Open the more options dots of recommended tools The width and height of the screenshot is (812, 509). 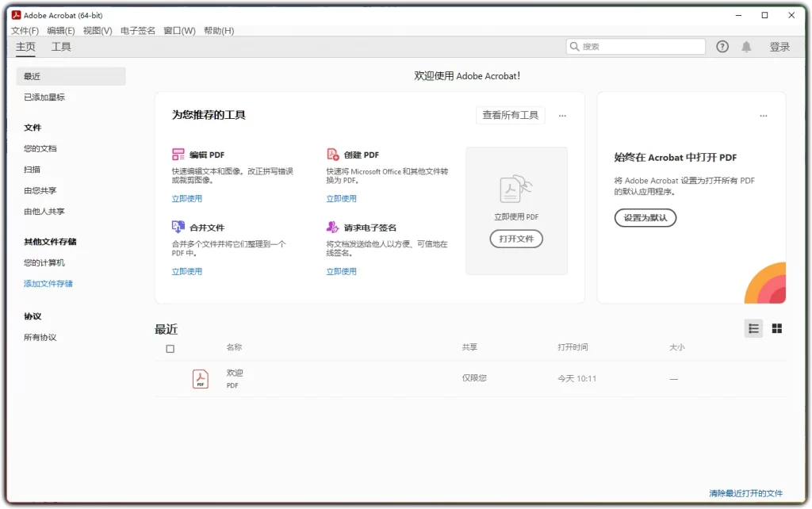point(562,116)
